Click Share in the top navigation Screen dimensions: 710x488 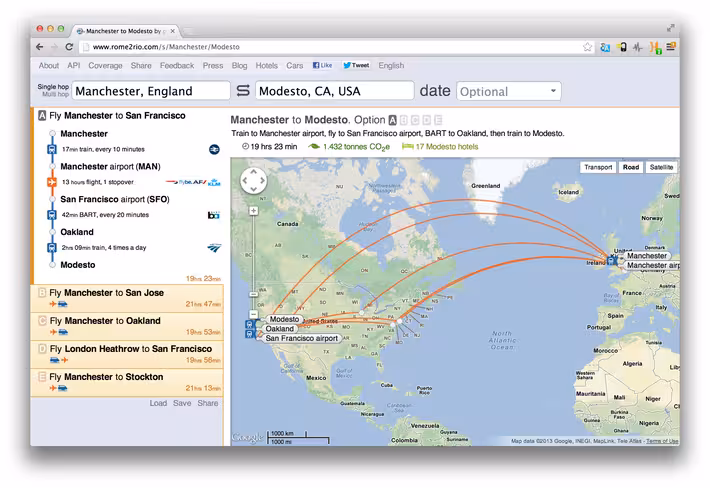point(141,65)
